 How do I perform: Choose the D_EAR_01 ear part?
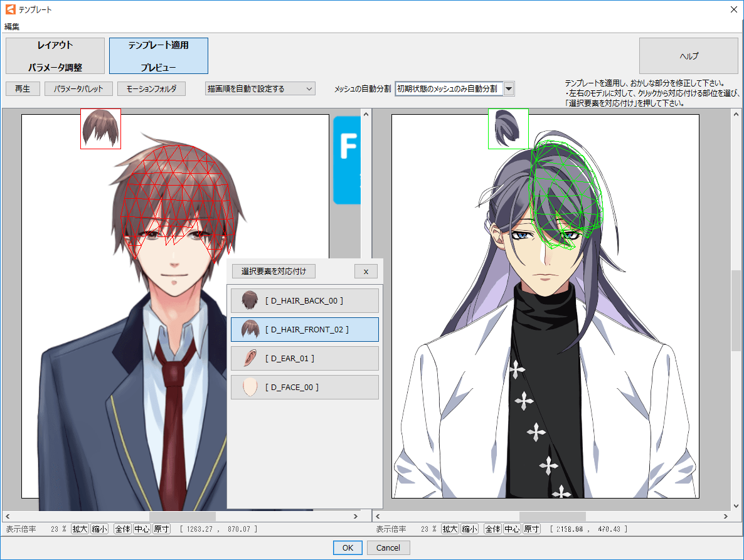pos(304,359)
